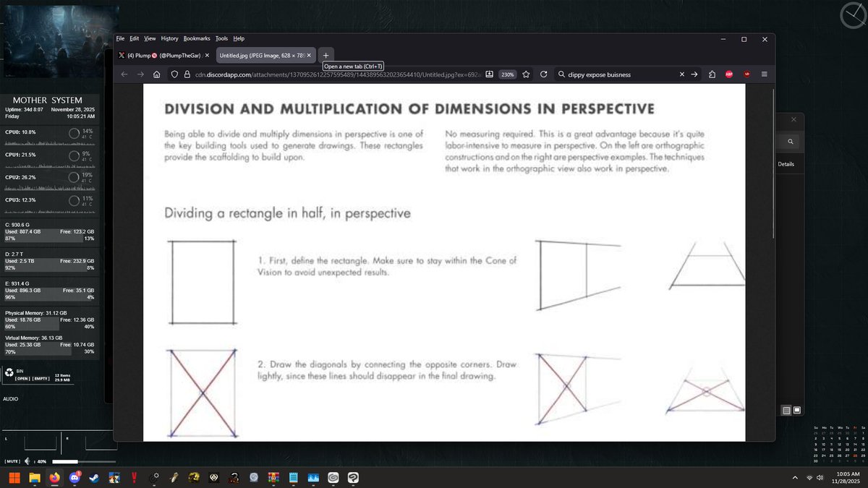Screen dimensions: 868x488
Task: Clear the search box with the X
Action: click(682, 74)
